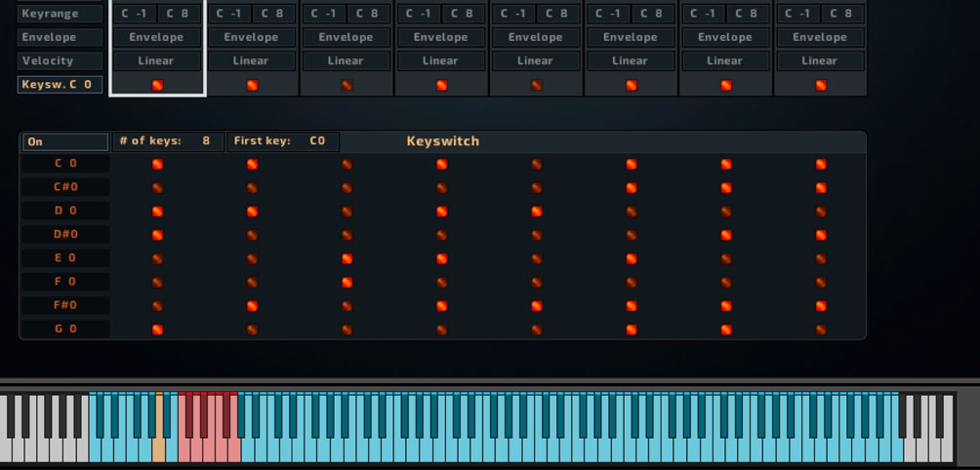Open the eighth layer's Envelope button

click(x=820, y=37)
